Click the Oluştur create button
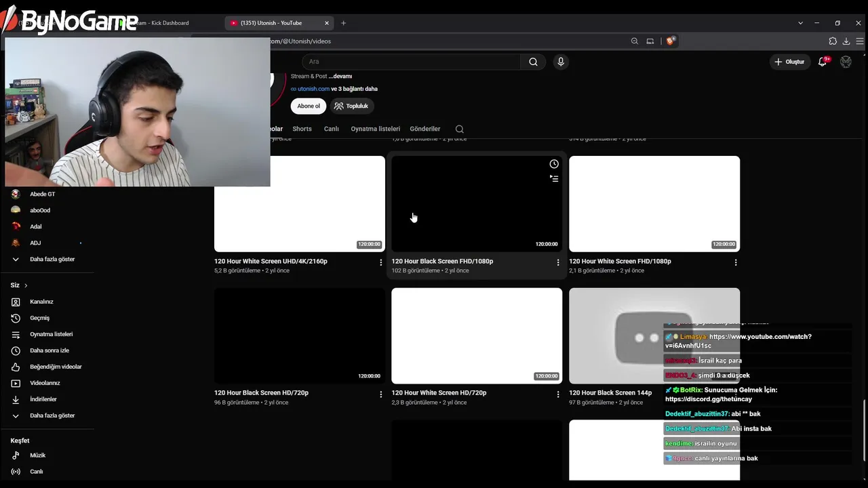Viewport: 868px width, 488px height. 790,62
